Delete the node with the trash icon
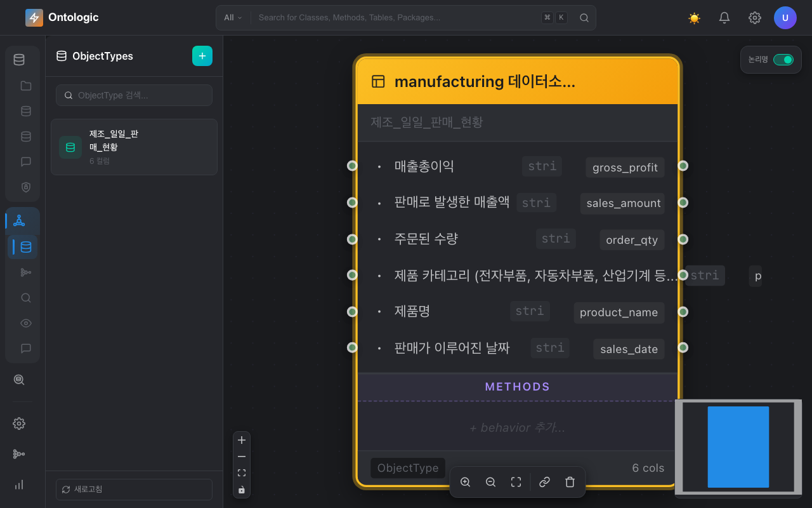Image resolution: width=812 pixels, height=508 pixels. click(570, 482)
